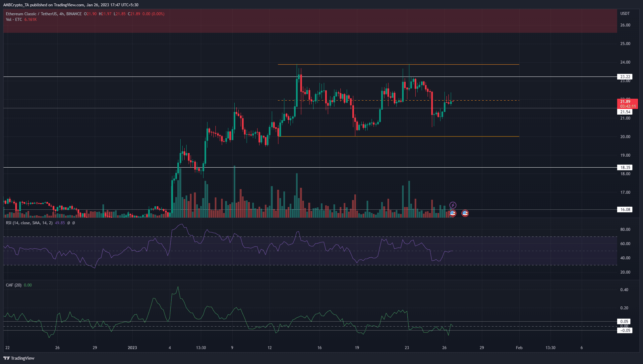Select the lower orange range line at 20
Viewport: 643px width, 364px height.
click(398, 136)
